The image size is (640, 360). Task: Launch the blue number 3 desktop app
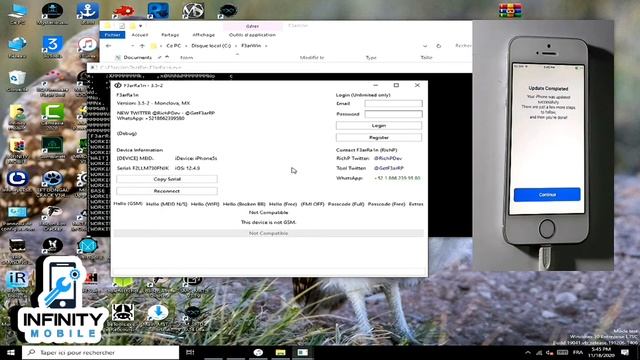(53, 45)
